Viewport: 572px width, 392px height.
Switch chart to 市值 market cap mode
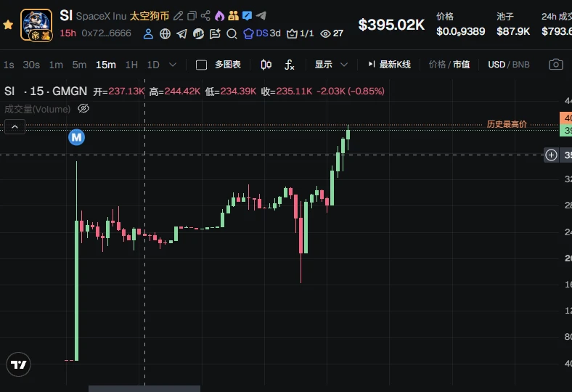pos(461,65)
